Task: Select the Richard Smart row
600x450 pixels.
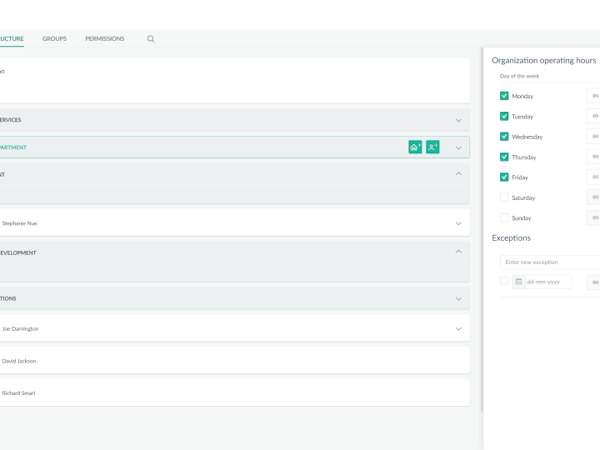Action: 235,392
